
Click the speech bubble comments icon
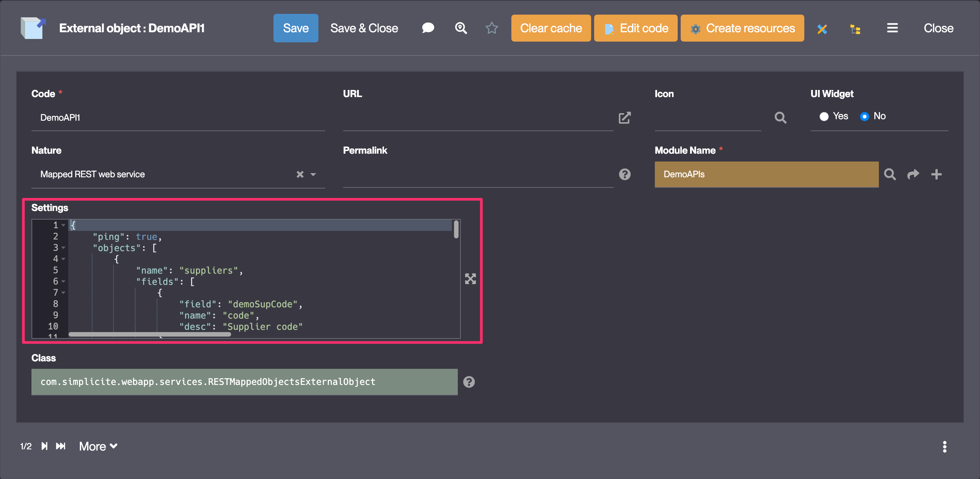pos(427,28)
